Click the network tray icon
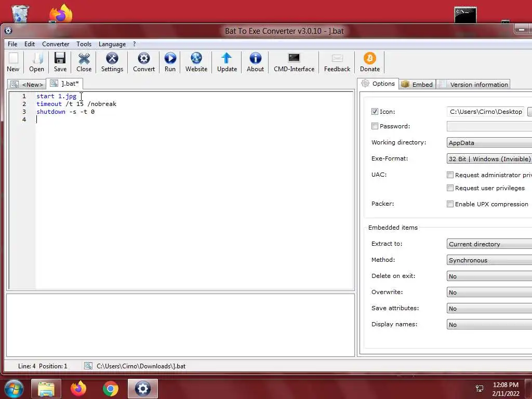Viewport: 532px width, 399px height. [480, 389]
